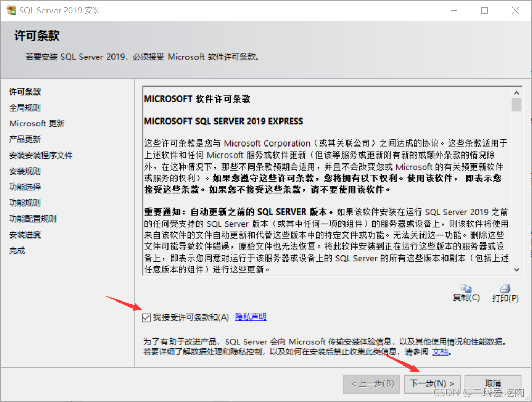Image resolution: width=532 pixels, height=402 pixels.
Task: Select the 安装进度 step in sidebar
Action: [x=25, y=235]
